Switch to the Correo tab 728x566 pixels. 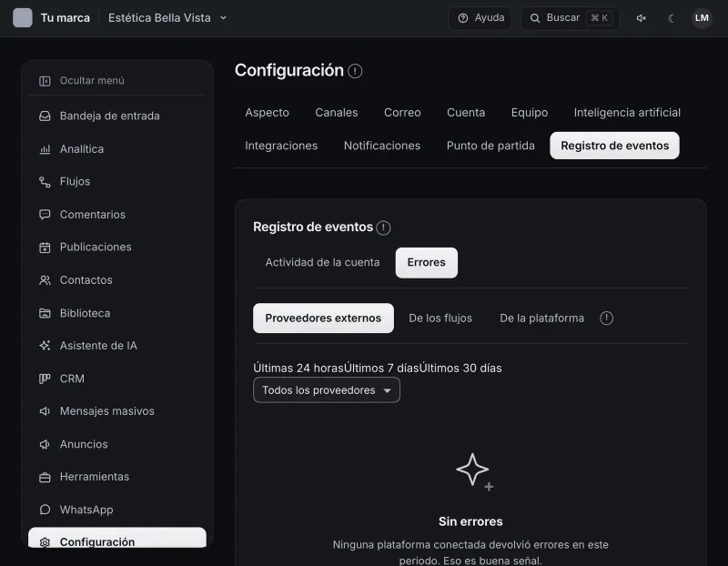pos(402,113)
